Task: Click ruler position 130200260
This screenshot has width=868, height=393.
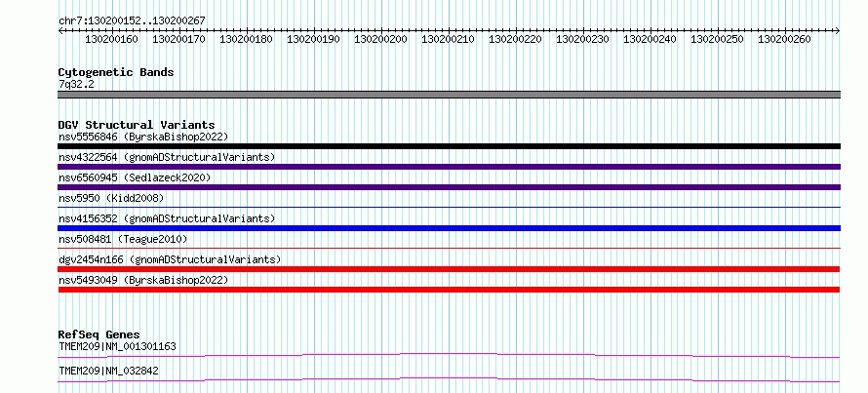Action: [x=784, y=39]
